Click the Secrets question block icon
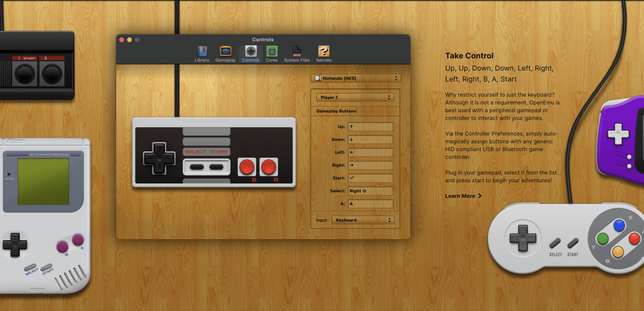The image size is (644, 311). pyautogui.click(x=324, y=52)
